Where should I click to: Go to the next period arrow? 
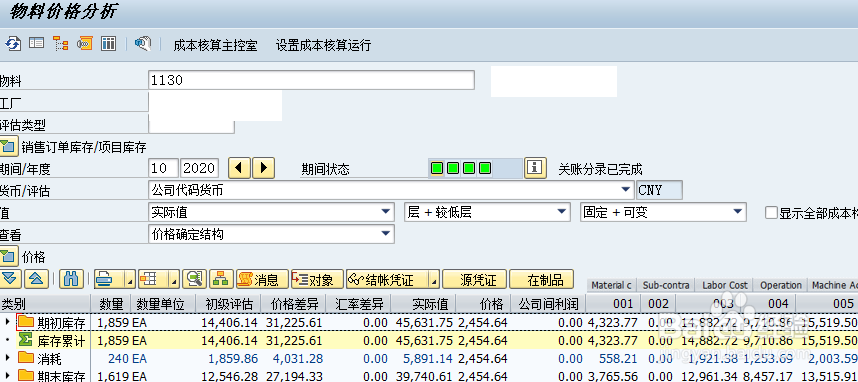[263, 168]
